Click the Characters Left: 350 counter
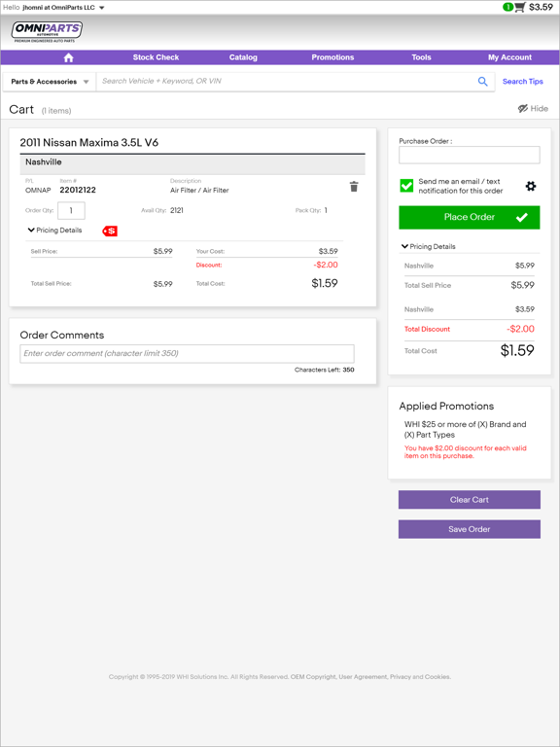Screen dimensions: 560x747 point(325,370)
